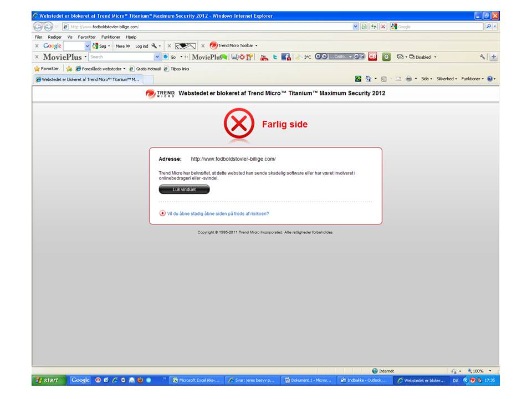This screenshot has width=532, height=399.
Task: Stop loading with the red X icon
Action: pos(383,27)
